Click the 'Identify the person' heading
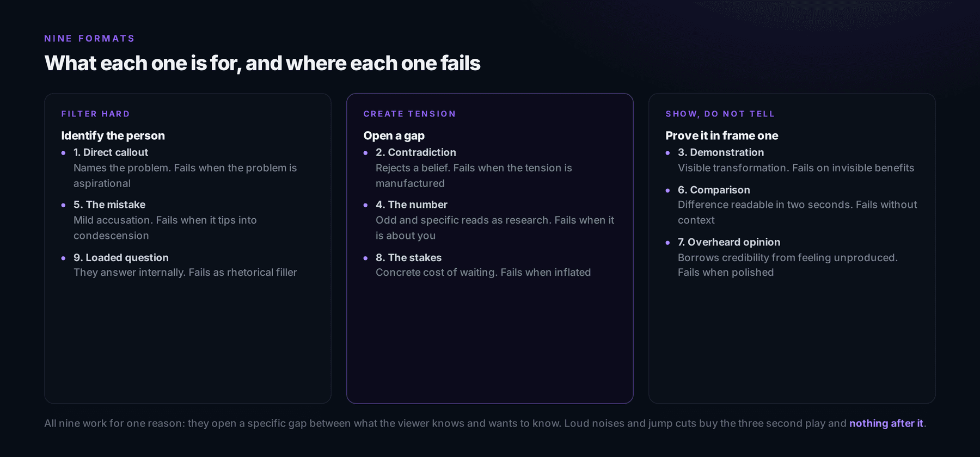Image resolution: width=980 pixels, height=457 pixels. [x=113, y=135]
